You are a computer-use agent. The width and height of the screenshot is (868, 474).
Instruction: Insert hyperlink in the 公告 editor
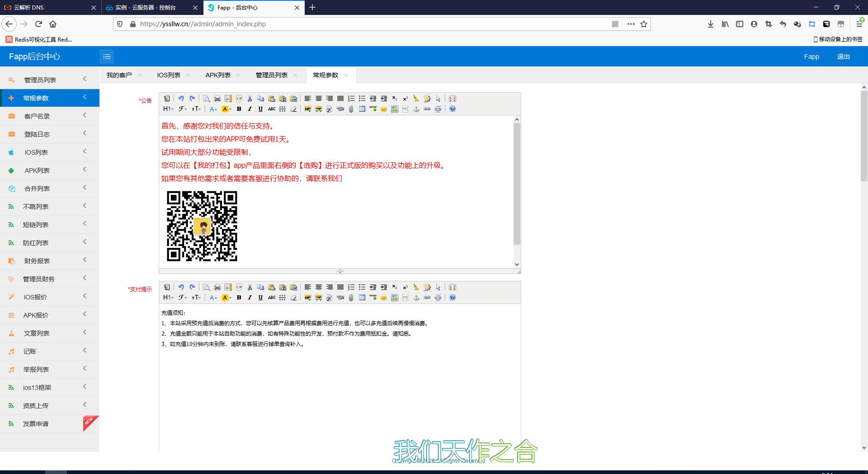(427, 109)
